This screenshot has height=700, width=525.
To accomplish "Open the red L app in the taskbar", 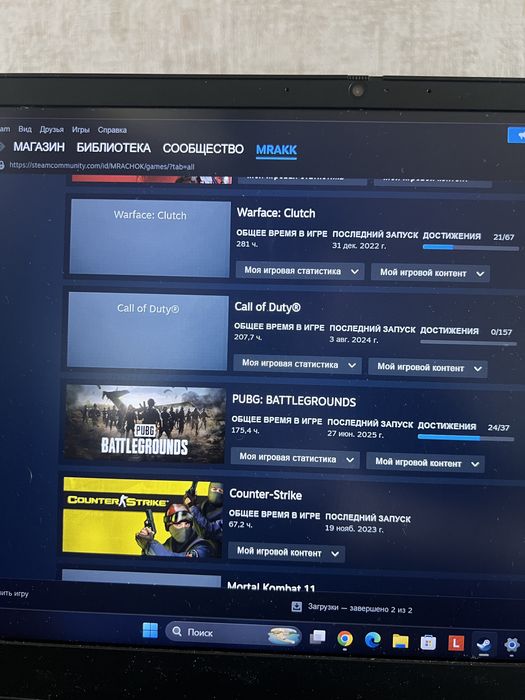I will coord(456,643).
